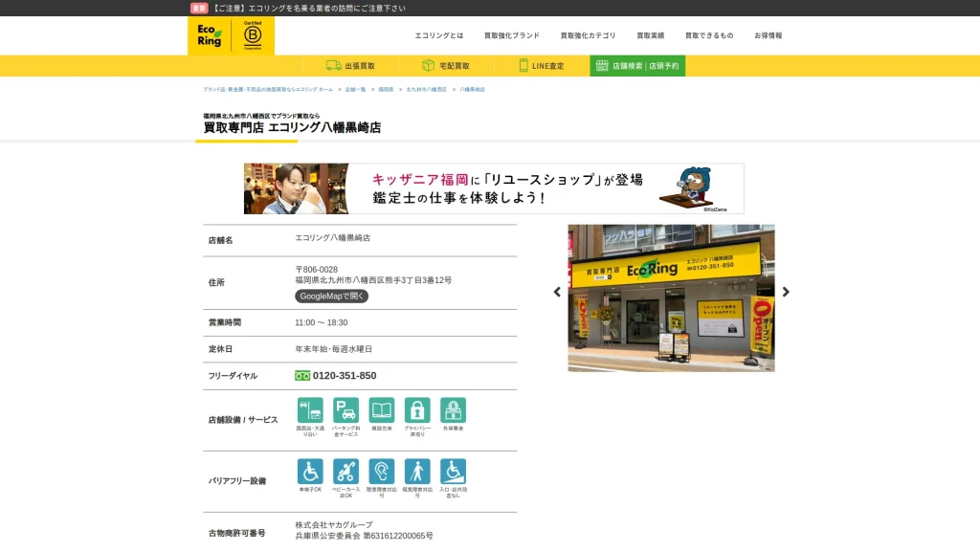Show the previous store photo
The image size is (980, 551).
pyautogui.click(x=557, y=292)
